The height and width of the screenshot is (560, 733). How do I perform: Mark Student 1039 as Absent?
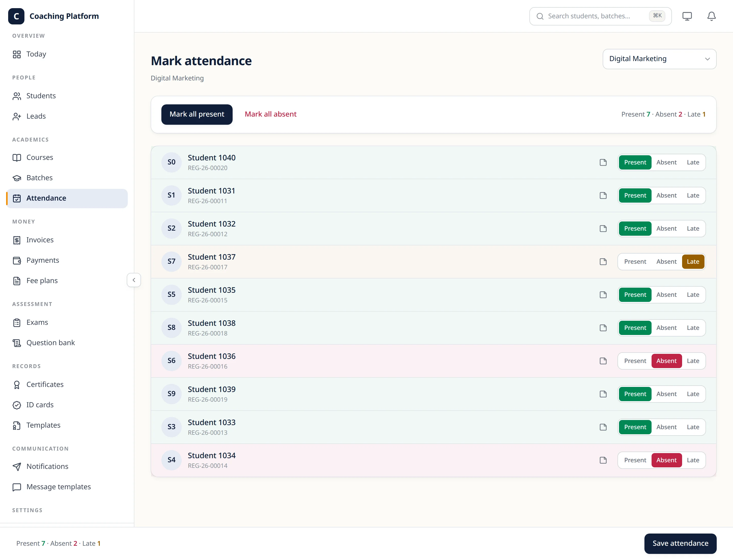[x=666, y=394]
